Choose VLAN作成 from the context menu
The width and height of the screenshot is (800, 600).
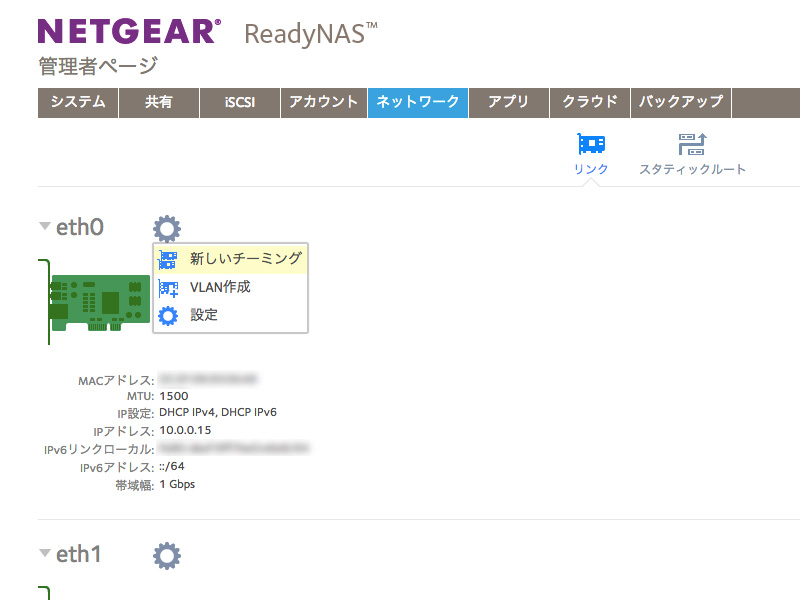click(x=220, y=288)
